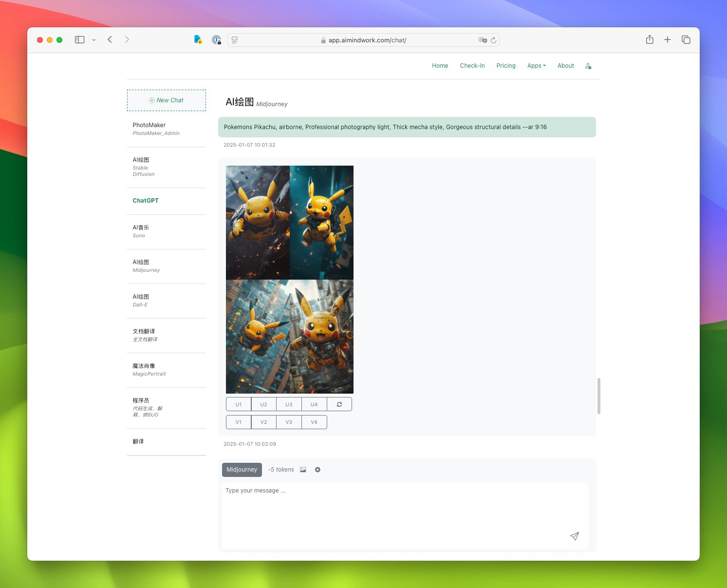
Task: Show the tab overview icon
Action: point(686,39)
